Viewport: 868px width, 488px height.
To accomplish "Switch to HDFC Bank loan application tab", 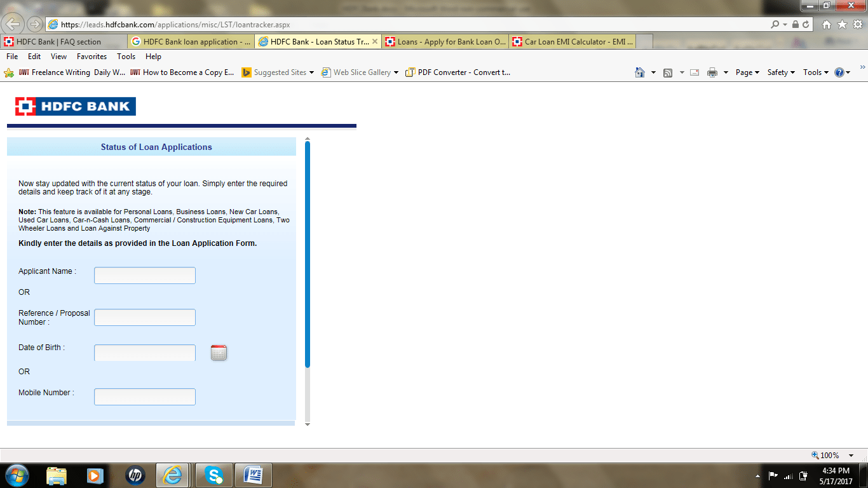I will pyautogui.click(x=191, y=42).
